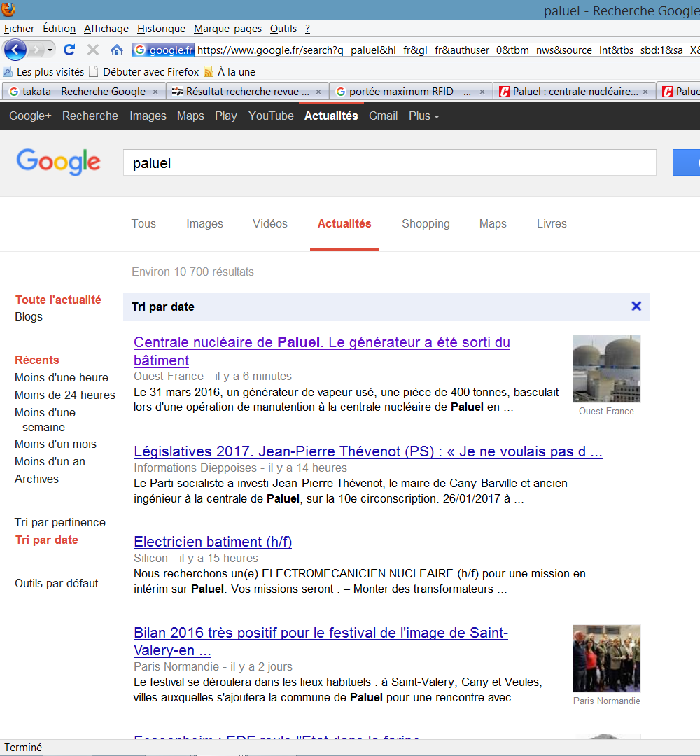Filter to Moins d'un mois

pyautogui.click(x=55, y=444)
